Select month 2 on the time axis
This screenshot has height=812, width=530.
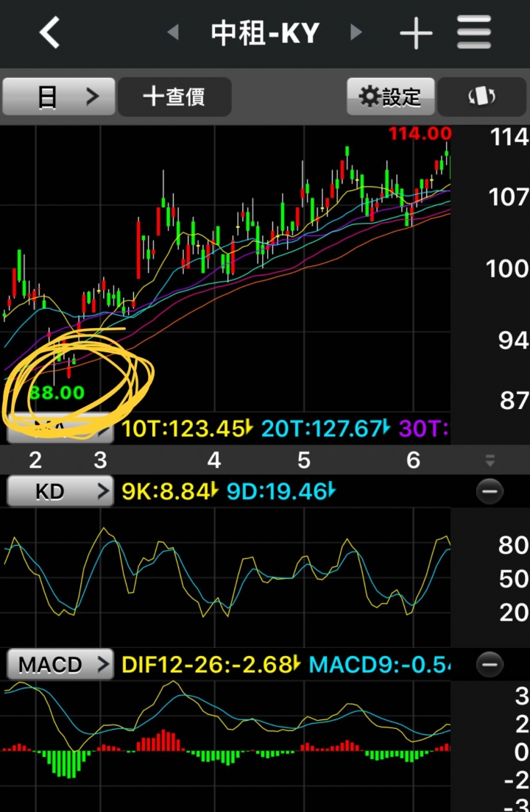(x=35, y=460)
